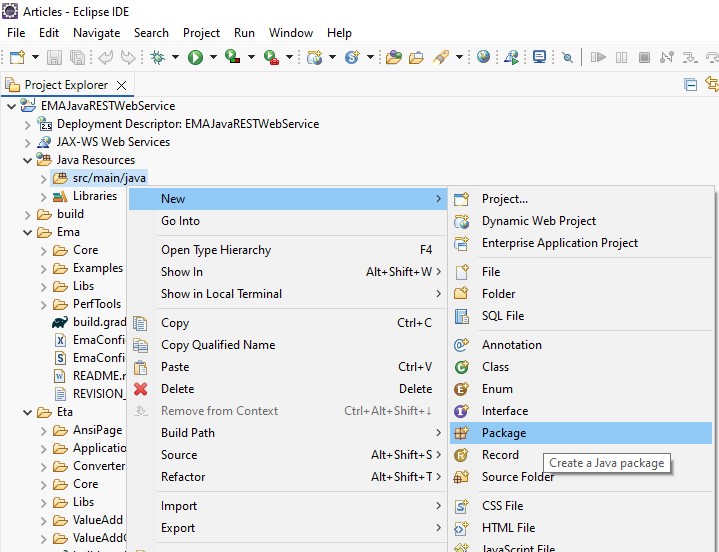This screenshot has width=719, height=552.
Task: Choose Interface in the New submenu
Action: [x=581, y=411]
